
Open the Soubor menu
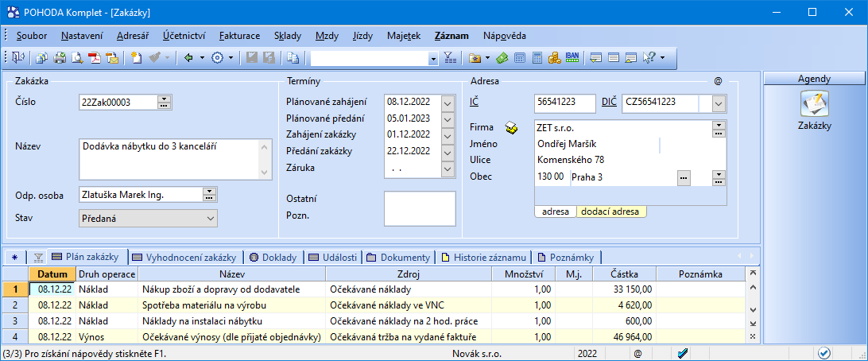[32, 36]
